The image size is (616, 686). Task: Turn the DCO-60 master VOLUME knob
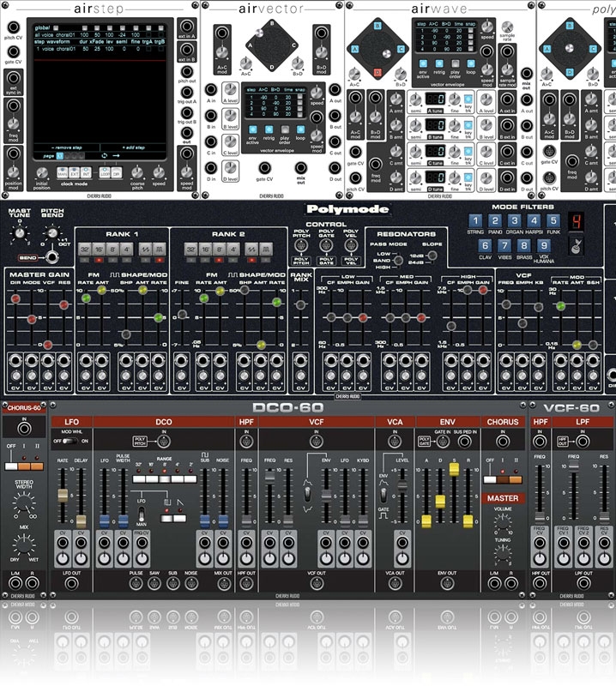(x=503, y=523)
